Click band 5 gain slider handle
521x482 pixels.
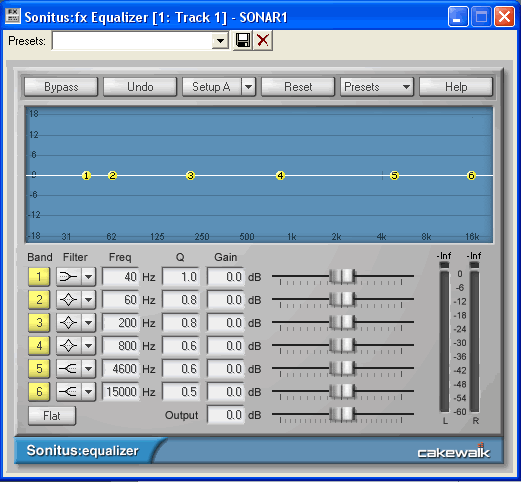point(342,368)
